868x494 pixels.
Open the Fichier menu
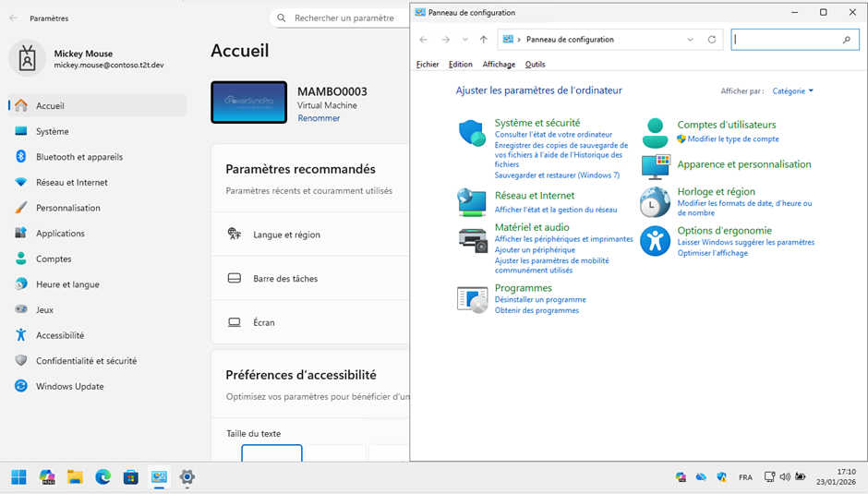click(428, 65)
